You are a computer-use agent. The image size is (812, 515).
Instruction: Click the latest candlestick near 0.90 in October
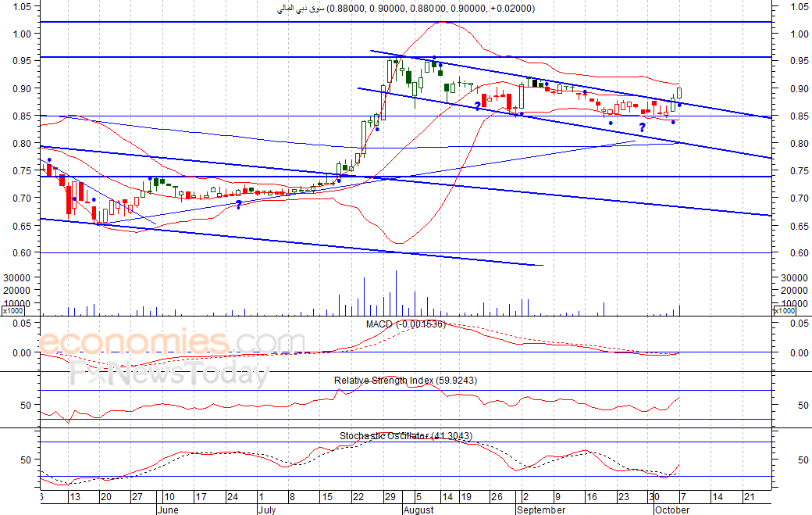679,93
